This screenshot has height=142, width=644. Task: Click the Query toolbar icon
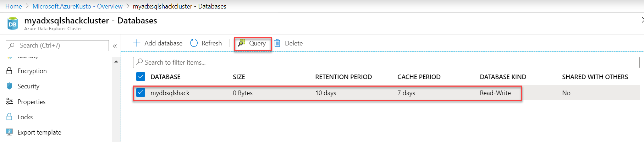point(242,43)
